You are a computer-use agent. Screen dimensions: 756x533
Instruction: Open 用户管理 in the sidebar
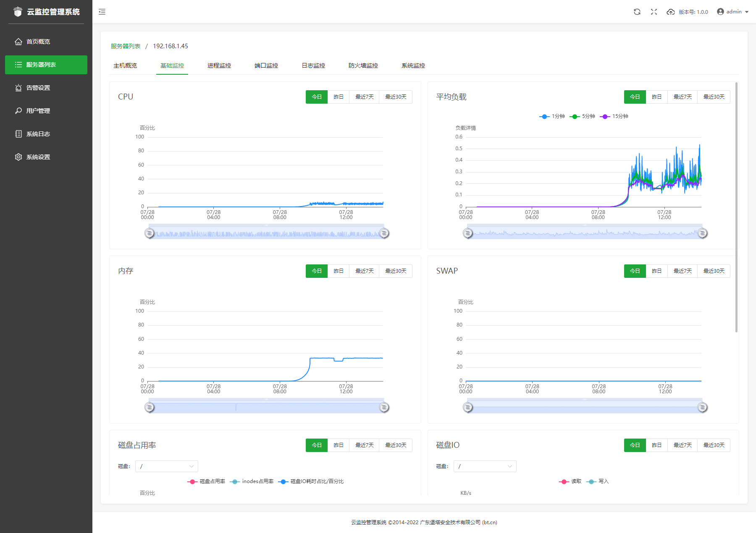pos(46,111)
